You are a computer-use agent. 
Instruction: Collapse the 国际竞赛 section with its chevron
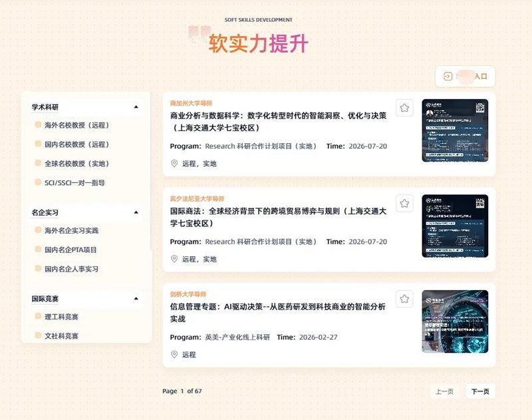point(136,299)
